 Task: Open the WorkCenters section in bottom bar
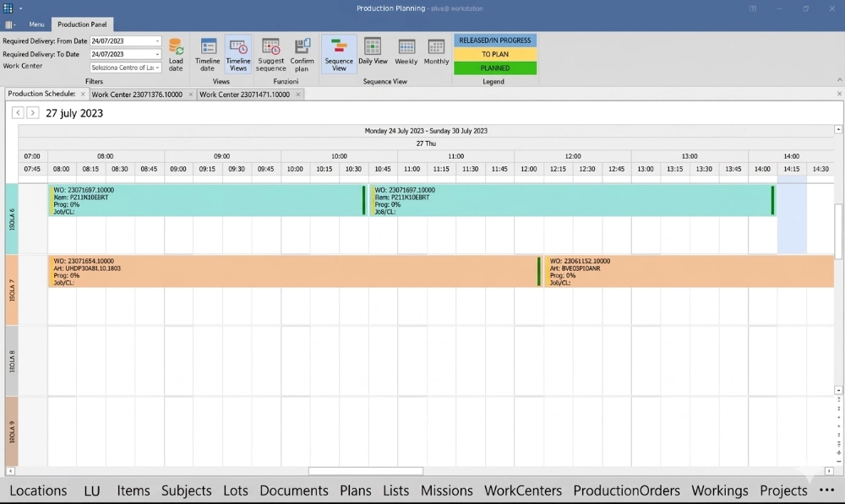coord(521,490)
